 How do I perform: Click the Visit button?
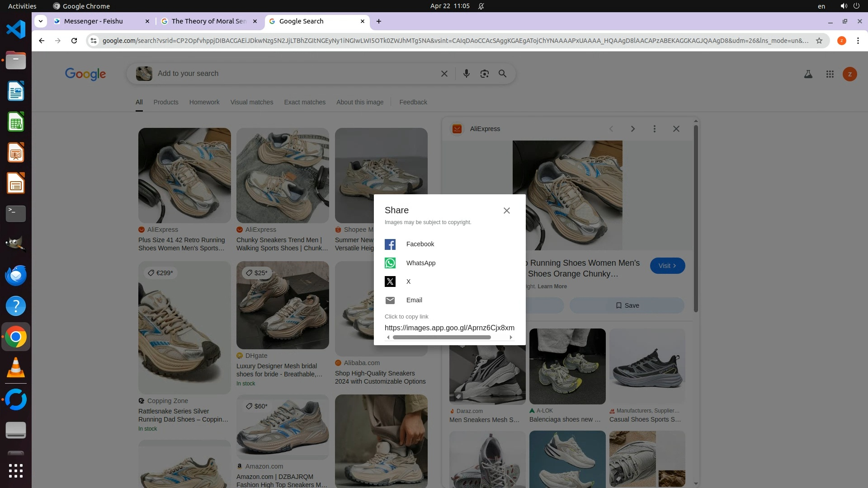[667, 266]
